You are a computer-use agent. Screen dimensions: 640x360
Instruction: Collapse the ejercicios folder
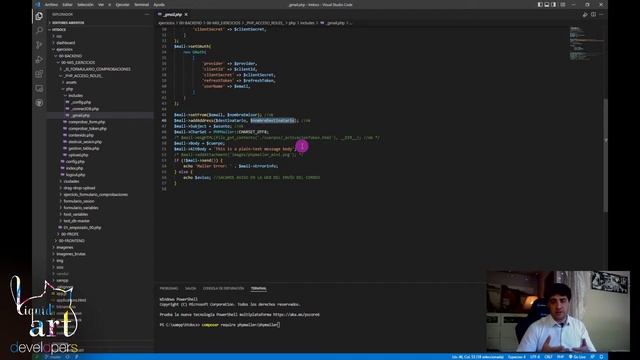tap(100, 49)
